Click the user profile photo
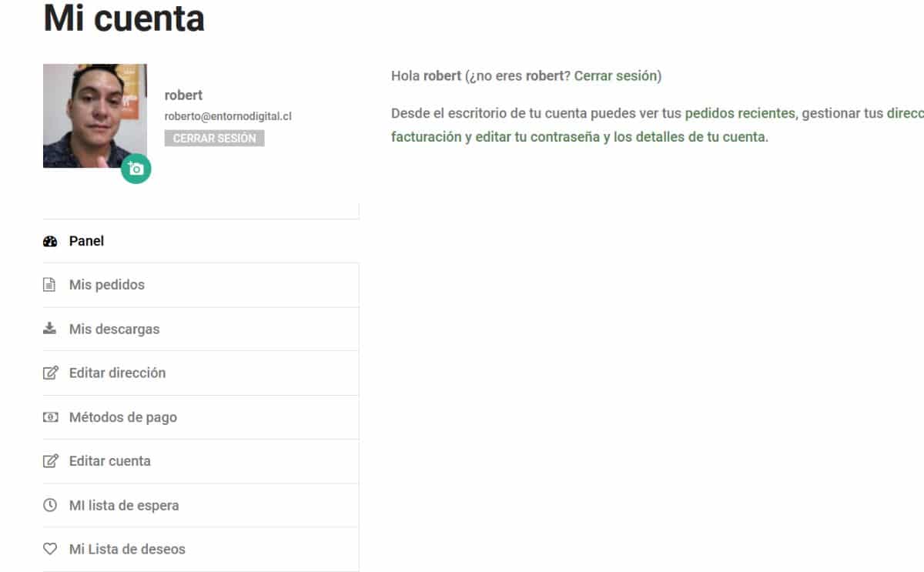Viewport: 924px width, 572px height. point(95,115)
